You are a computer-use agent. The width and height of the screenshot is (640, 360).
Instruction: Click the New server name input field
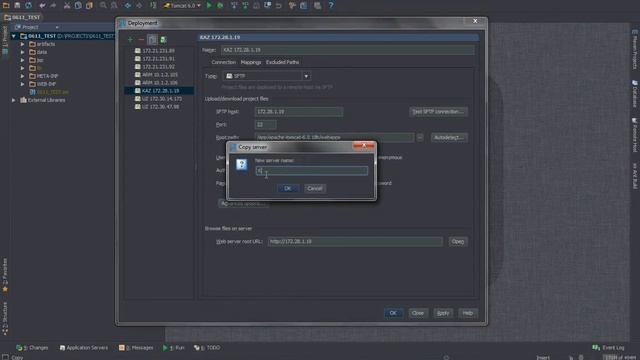coord(311,171)
